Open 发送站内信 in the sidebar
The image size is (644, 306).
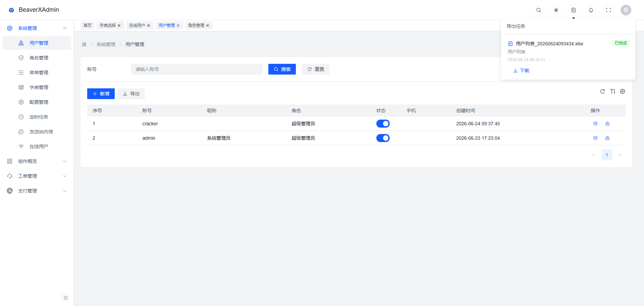[x=37, y=132]
